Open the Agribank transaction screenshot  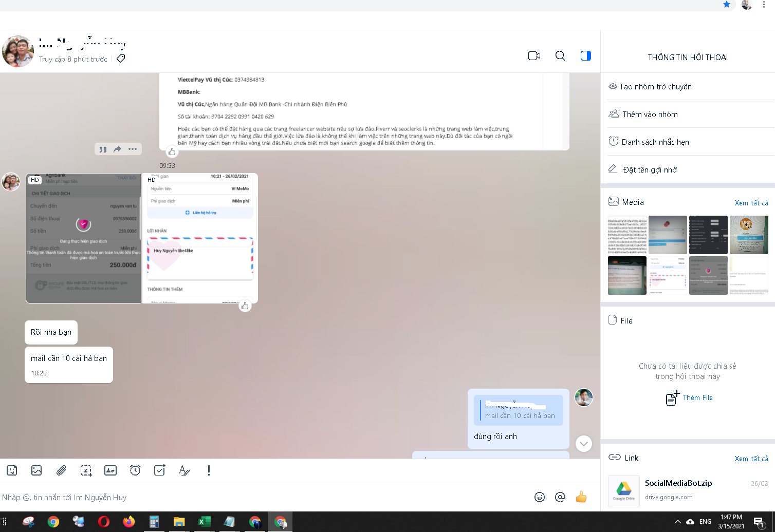click(84, 238)
